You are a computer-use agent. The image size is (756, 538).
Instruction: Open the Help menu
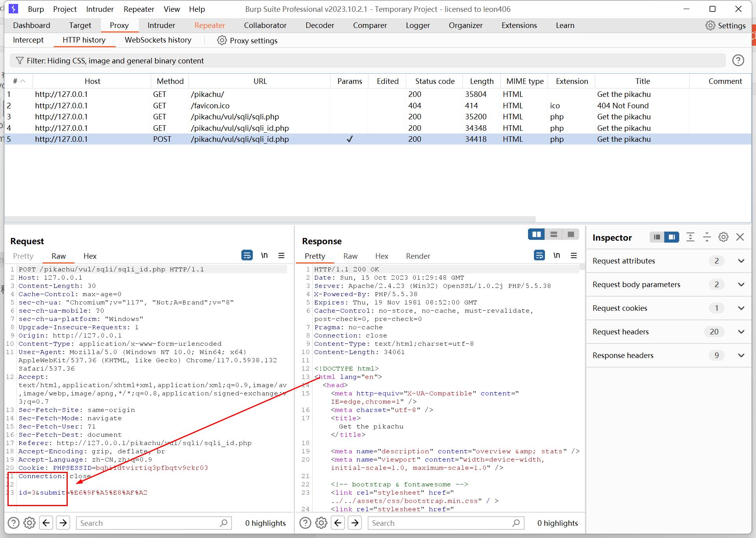coord(197,9)
